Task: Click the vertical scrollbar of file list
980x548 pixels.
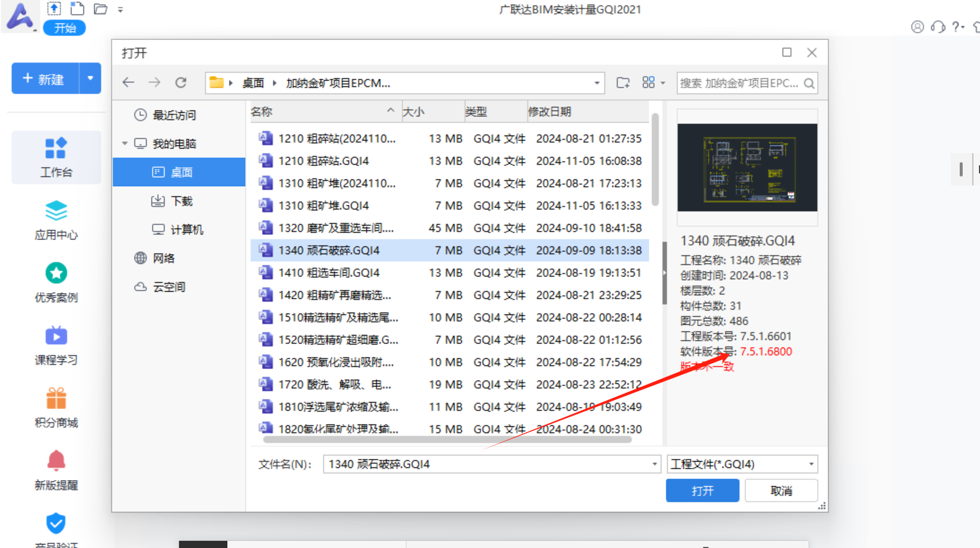Action: (655, 160)
